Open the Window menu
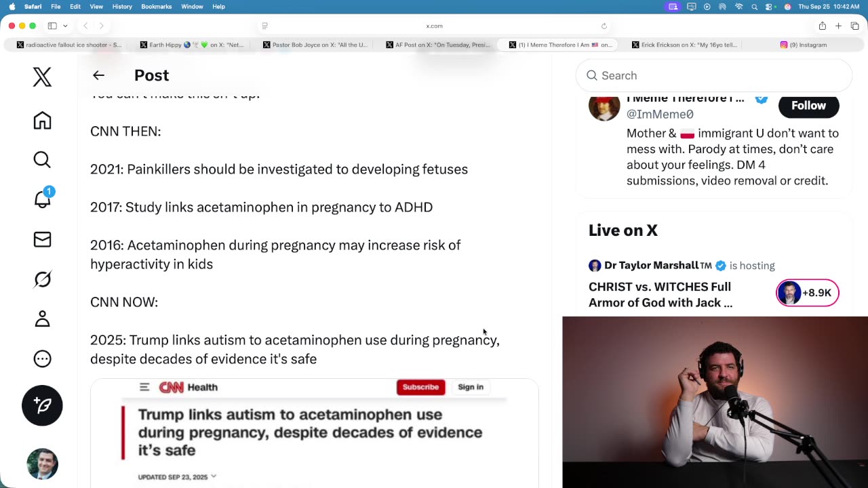This screenshot has width=868, height=488. click(192, 7)
